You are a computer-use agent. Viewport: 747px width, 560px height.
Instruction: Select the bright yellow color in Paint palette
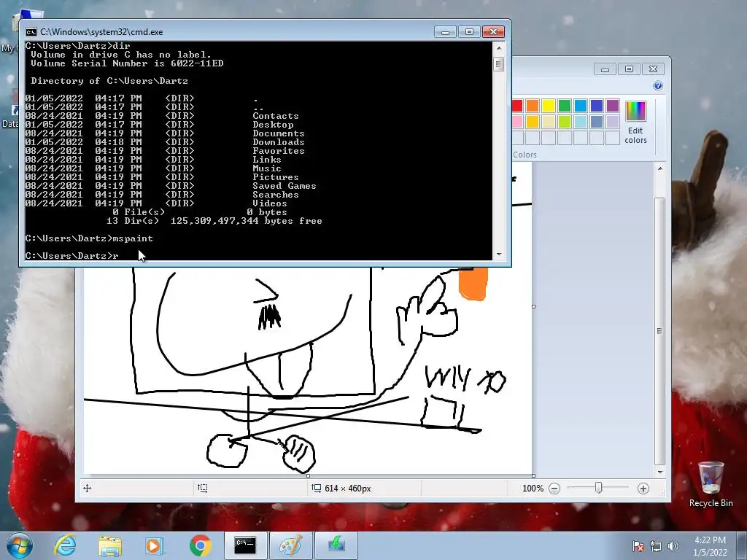pyautogui.click(x=549, y=106)
